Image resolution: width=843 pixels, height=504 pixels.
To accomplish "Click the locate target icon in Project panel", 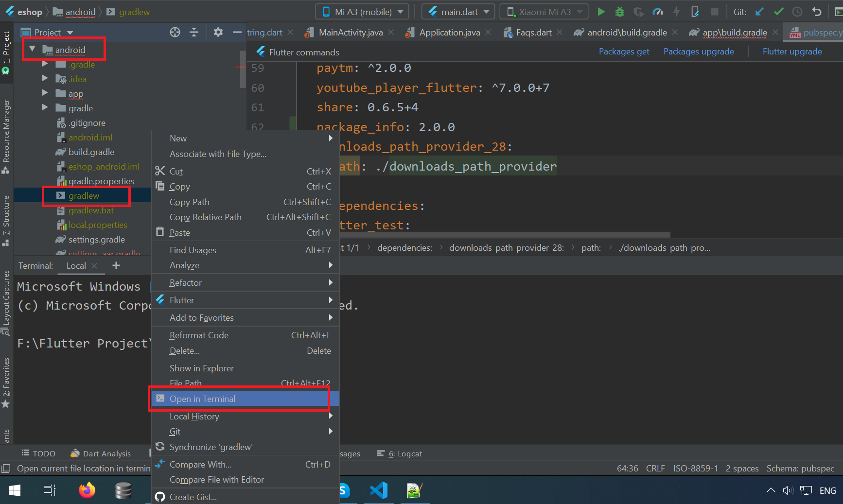I will pyautogui.click(x=175, y=32).
